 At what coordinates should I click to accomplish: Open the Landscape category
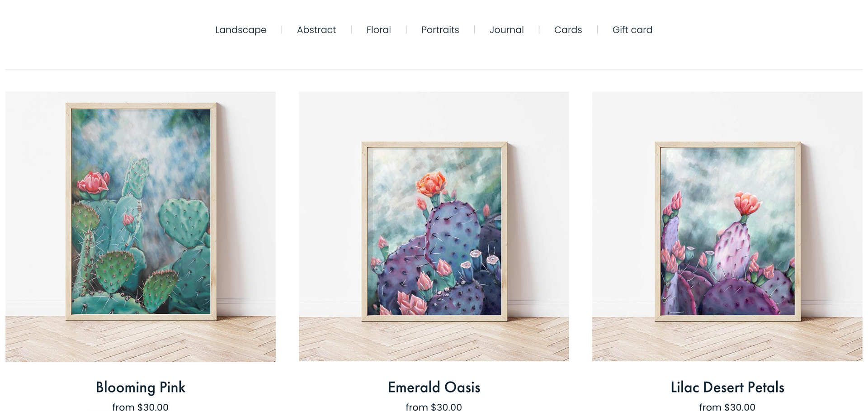coord(241,30)
